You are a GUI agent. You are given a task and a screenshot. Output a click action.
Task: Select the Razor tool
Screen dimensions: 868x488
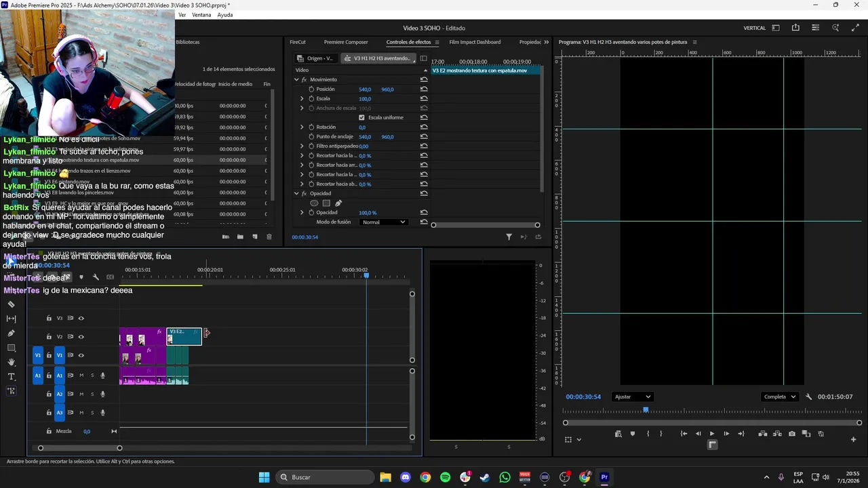pos(11,304)
